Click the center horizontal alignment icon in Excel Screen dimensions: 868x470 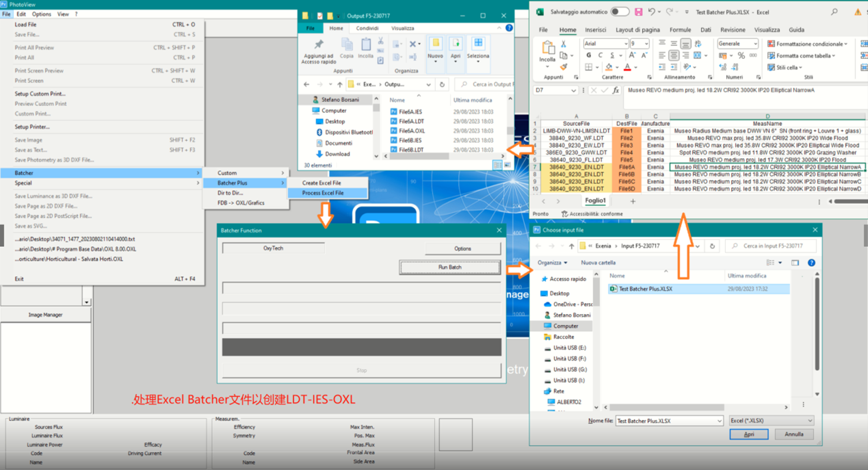point(674,55)
